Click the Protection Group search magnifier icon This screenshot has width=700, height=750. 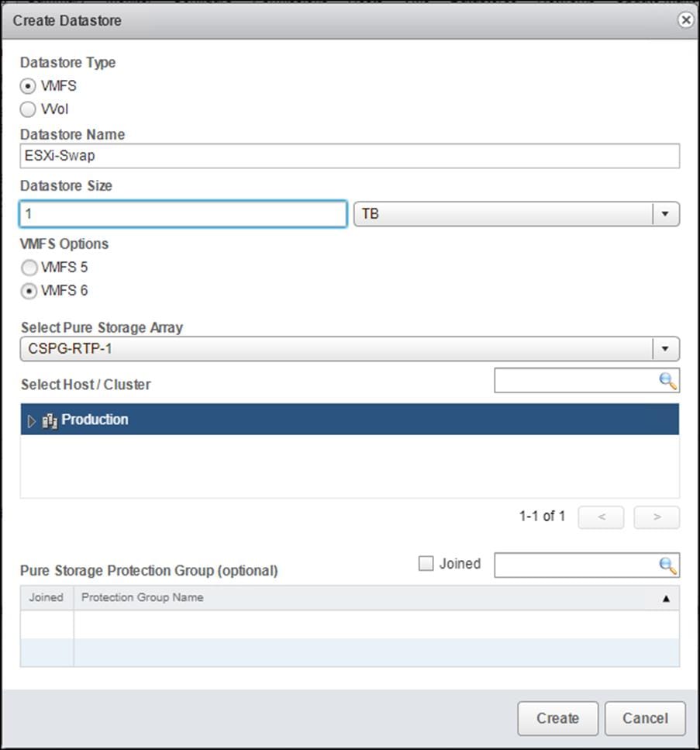click(x=667, y=565)
